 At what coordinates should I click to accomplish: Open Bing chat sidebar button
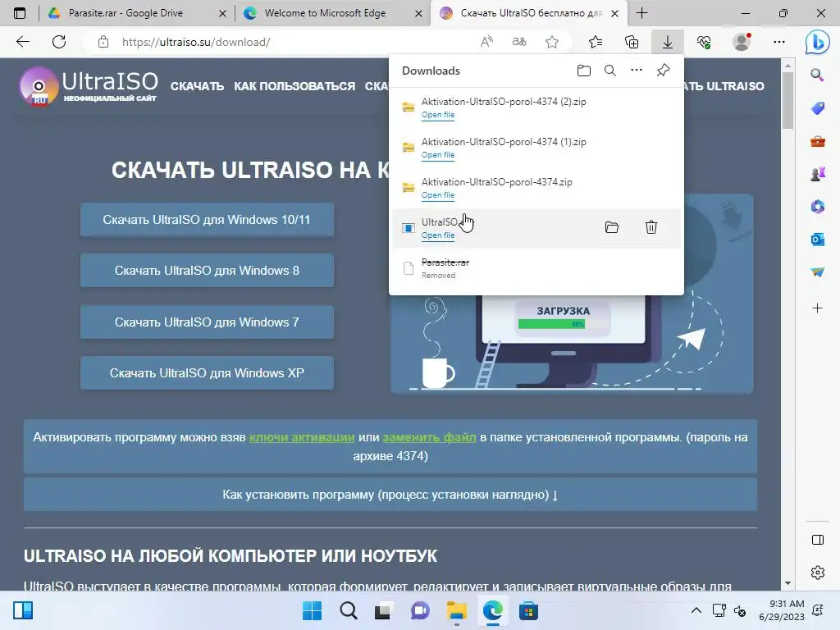coord(817,42)
